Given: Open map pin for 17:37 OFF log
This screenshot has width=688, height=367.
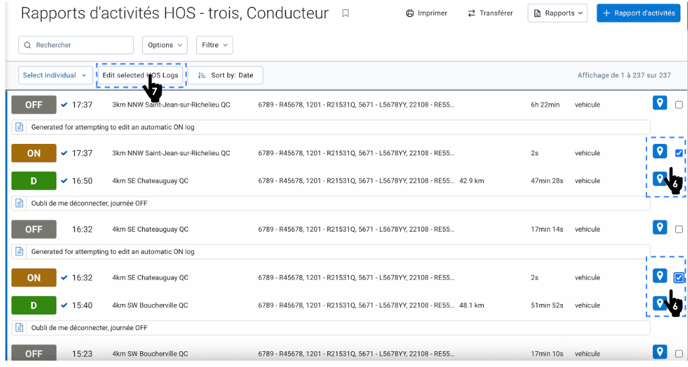Looking at the screenshot, I should tap(659, 103).
